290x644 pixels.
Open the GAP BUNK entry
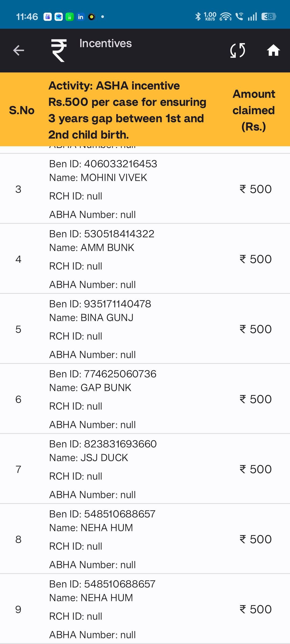(145, 399)
